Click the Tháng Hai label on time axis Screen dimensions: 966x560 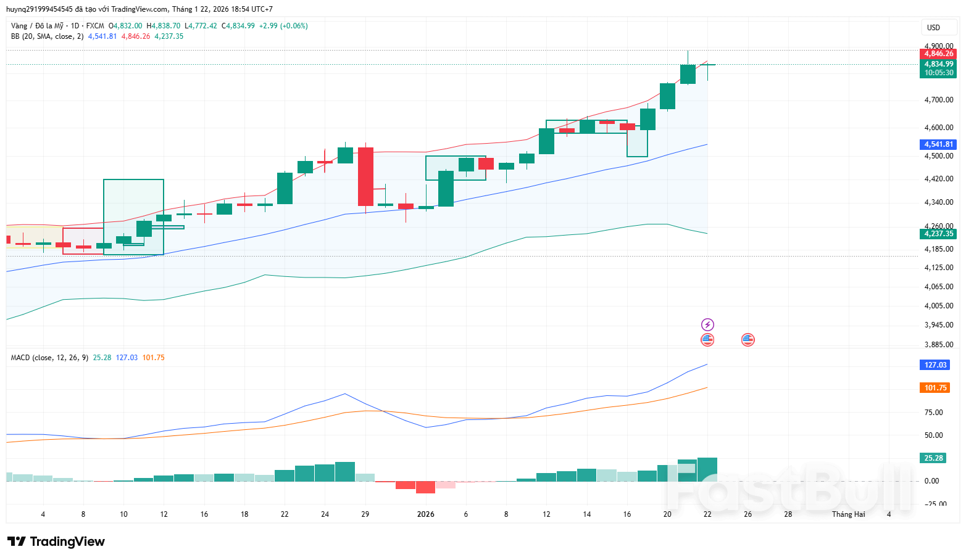(x=848, y=514)
